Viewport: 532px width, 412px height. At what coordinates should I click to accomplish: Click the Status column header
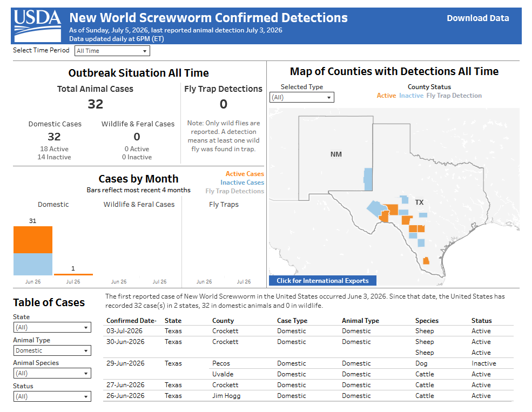[x=481, y=321]
